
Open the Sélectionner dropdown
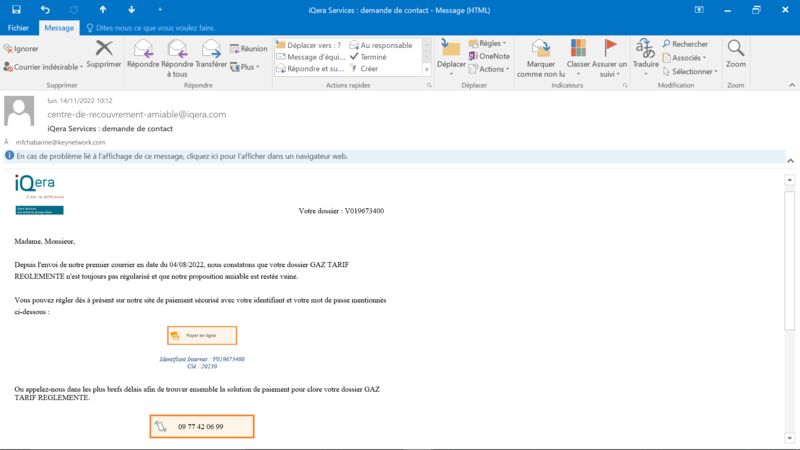tap(690, 71)
